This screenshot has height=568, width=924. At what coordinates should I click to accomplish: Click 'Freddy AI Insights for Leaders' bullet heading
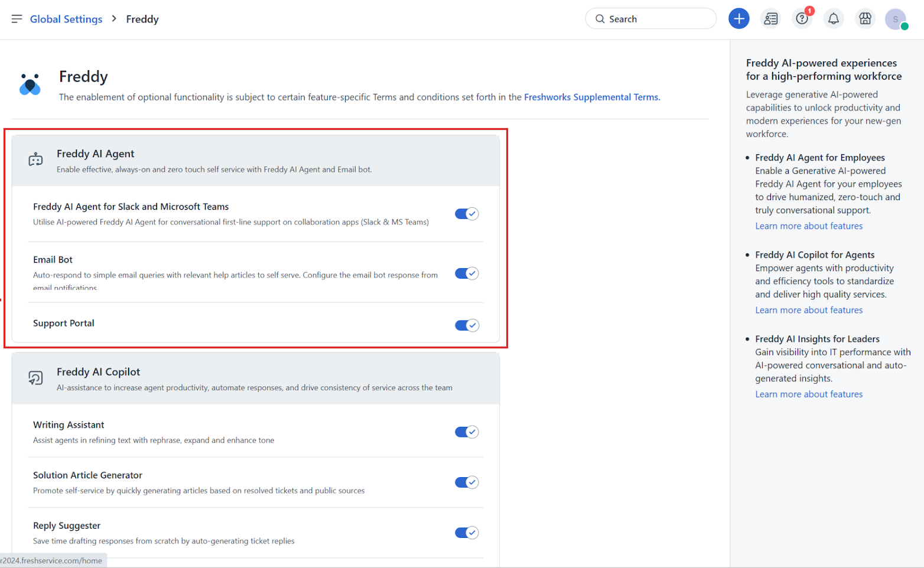[x=817, y=339]
